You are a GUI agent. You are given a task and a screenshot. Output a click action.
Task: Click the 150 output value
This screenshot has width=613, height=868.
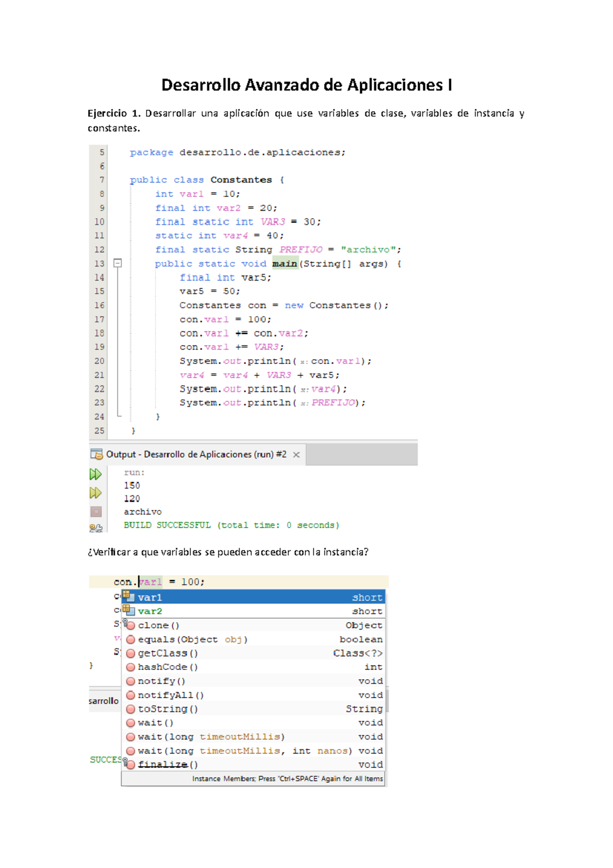click(132, 485)
